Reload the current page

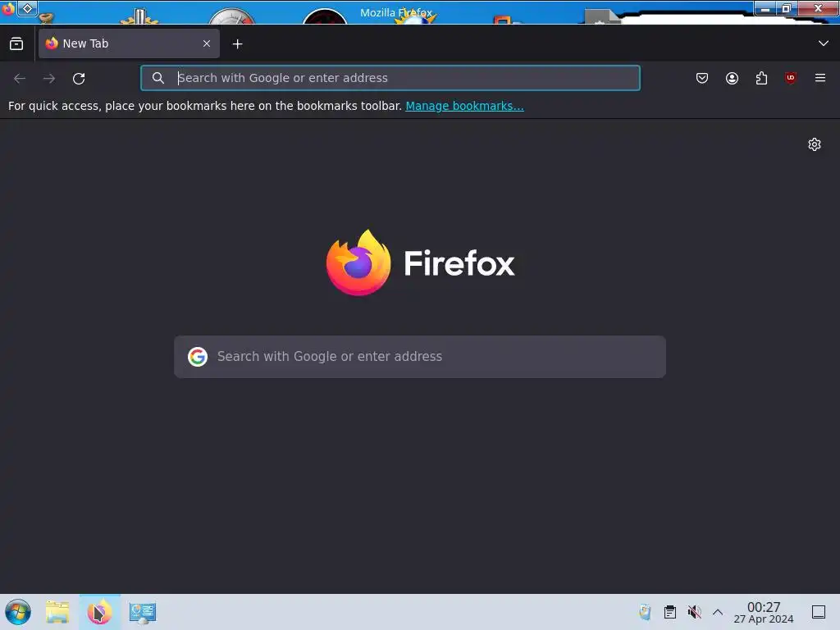pos(79,78)
